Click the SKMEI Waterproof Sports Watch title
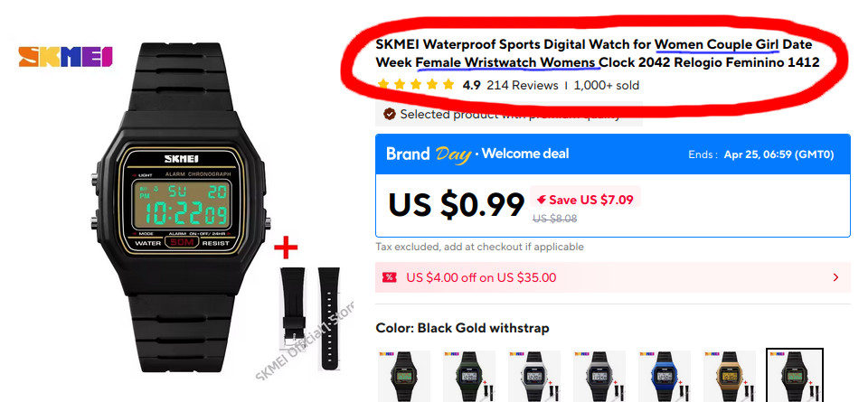 pos(598,53)
